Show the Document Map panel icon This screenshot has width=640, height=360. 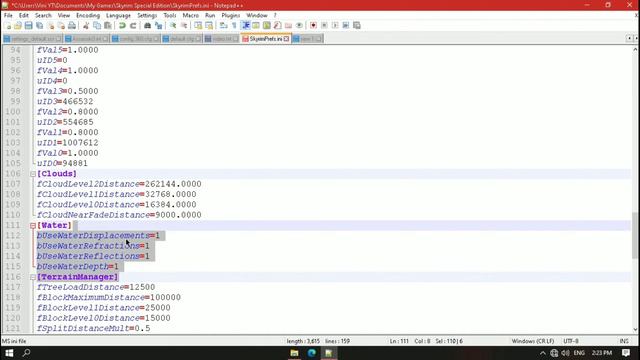pos(267,25)
